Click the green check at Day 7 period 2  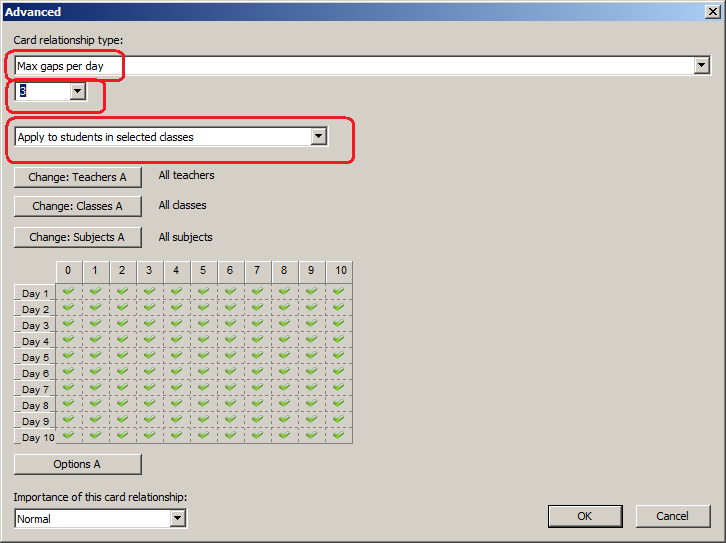pos(122,387)
